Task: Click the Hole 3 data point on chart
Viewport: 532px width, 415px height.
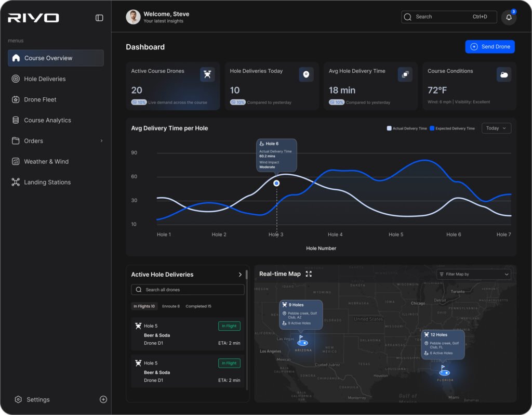Action: tap(276, 183)
